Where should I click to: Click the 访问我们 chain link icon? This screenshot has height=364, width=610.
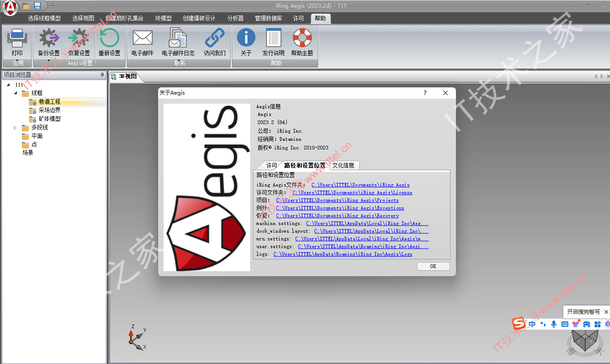(x=214, y=38)
